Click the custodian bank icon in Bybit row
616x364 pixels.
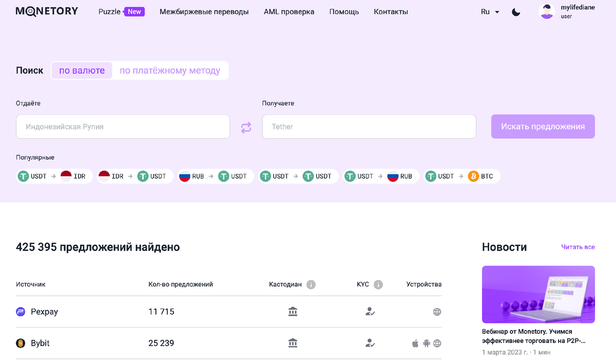click(x=293, y=343)
